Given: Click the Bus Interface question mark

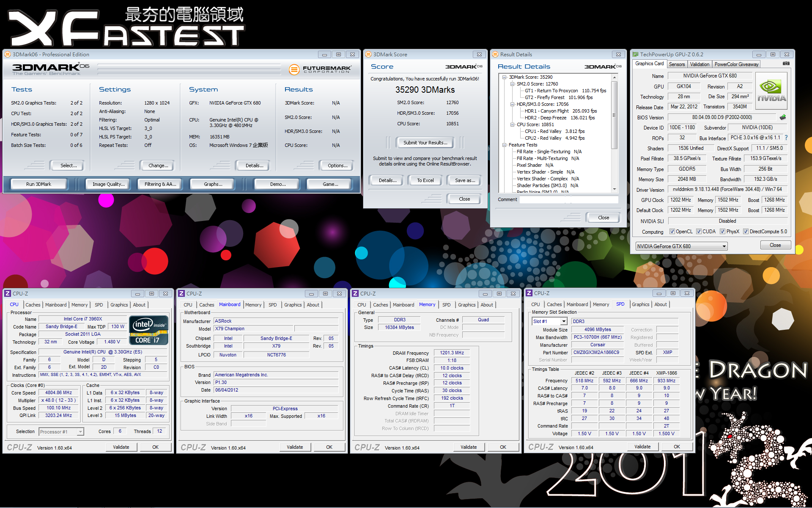Looking at the screenshot, I should [x=786, y=138].
